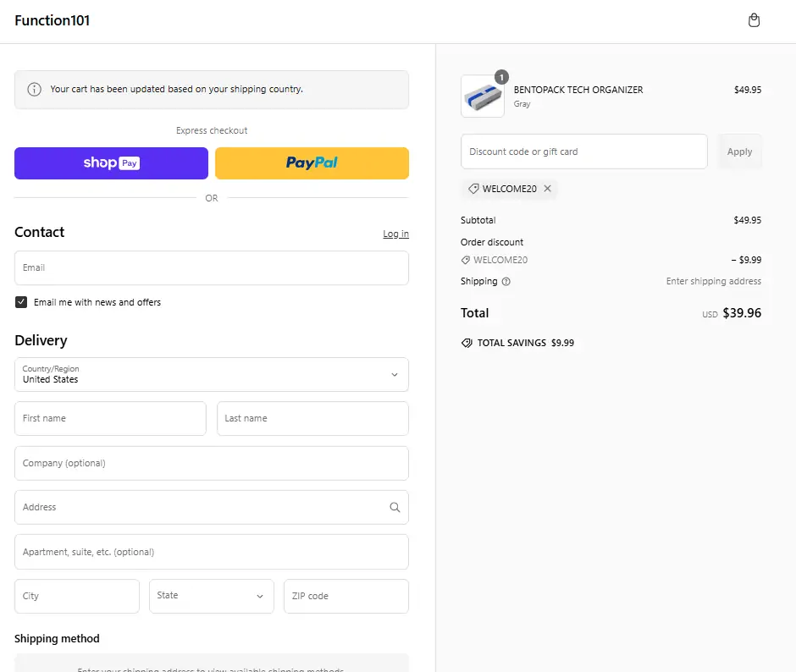Open the Country/Region dropdown
This screenshot has width=796, height=672.
click(x=212, y=374)
